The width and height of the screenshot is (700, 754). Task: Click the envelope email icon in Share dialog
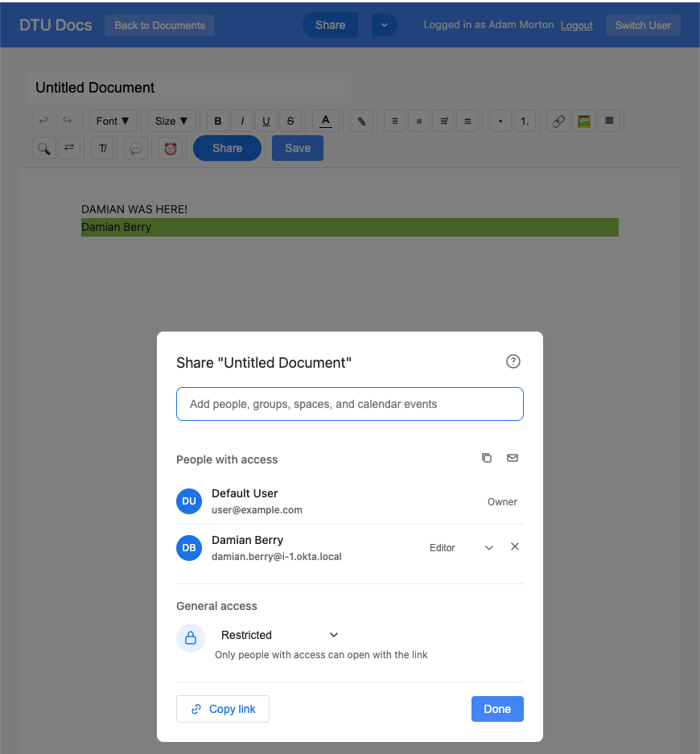pyautogui.click(x=513, y=458)
